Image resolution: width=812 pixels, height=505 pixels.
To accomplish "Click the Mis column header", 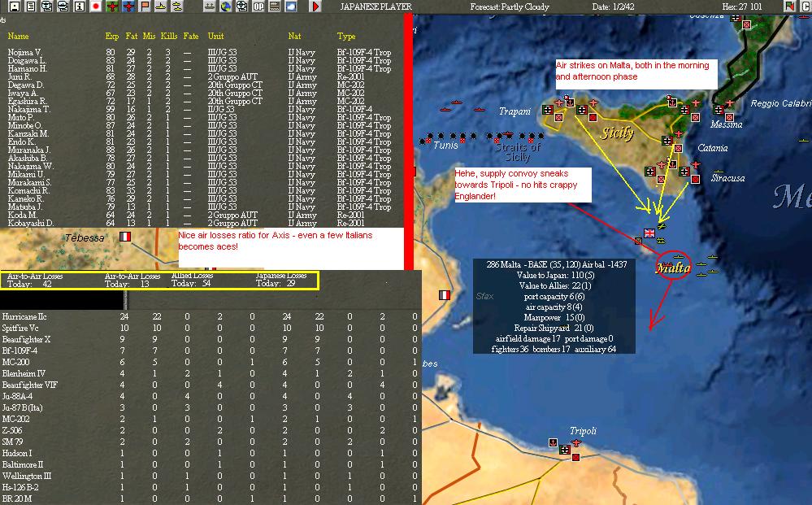I will [149, 36].
